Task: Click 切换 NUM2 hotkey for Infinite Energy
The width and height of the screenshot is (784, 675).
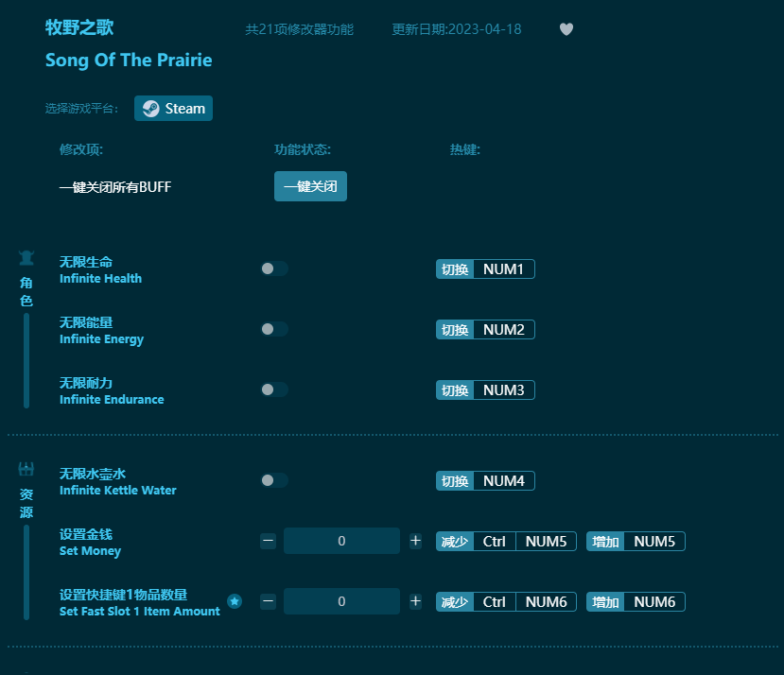Action: 485,329
